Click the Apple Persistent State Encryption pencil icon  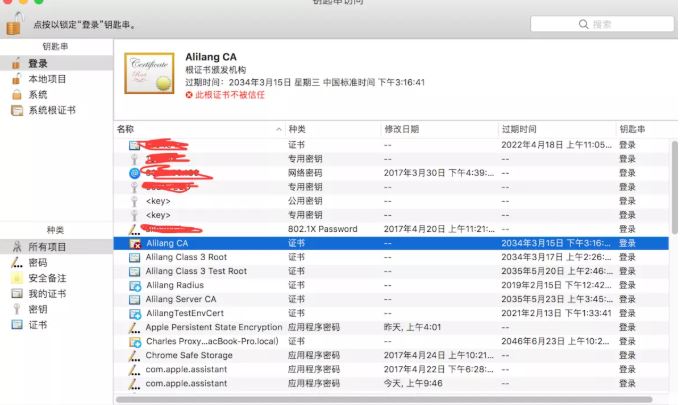pos(134,327)
